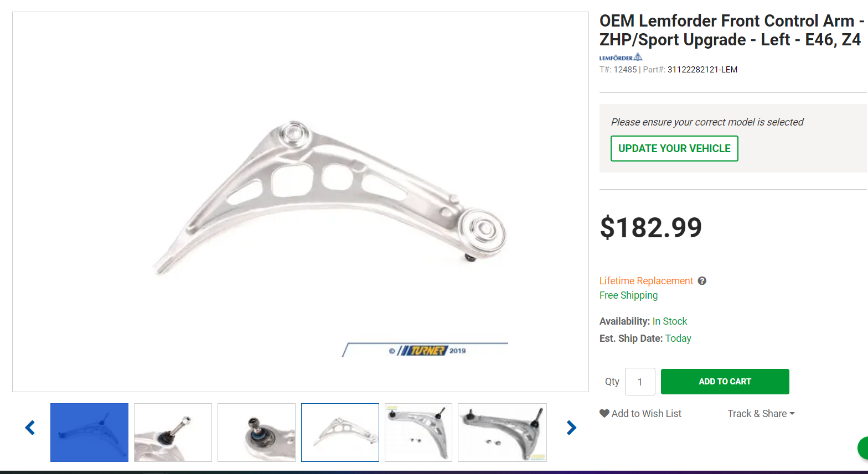Expand the Track & Share dropdown
Image resolution: width=868 pixels, height=474 pixels.
(761, 414)
